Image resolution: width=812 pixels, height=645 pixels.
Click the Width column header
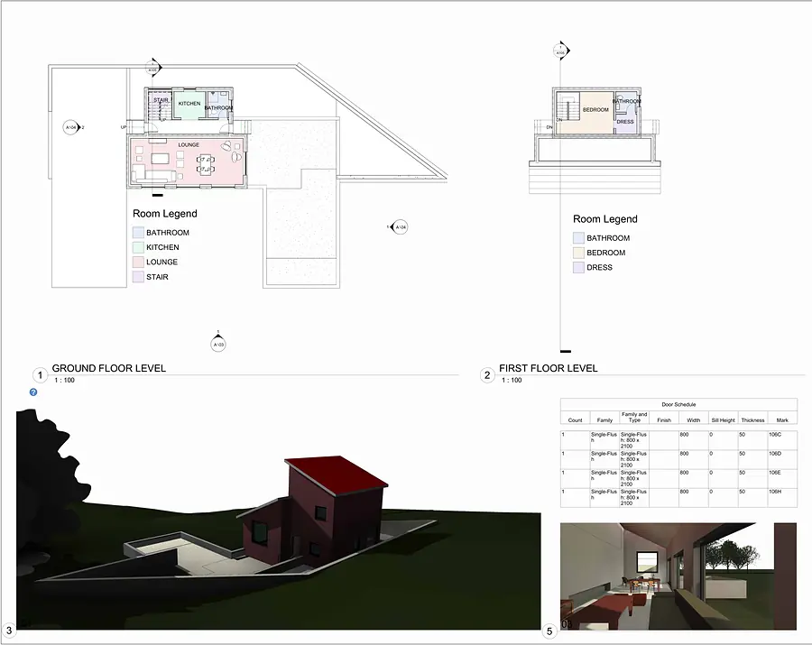(x=694, y=419)
